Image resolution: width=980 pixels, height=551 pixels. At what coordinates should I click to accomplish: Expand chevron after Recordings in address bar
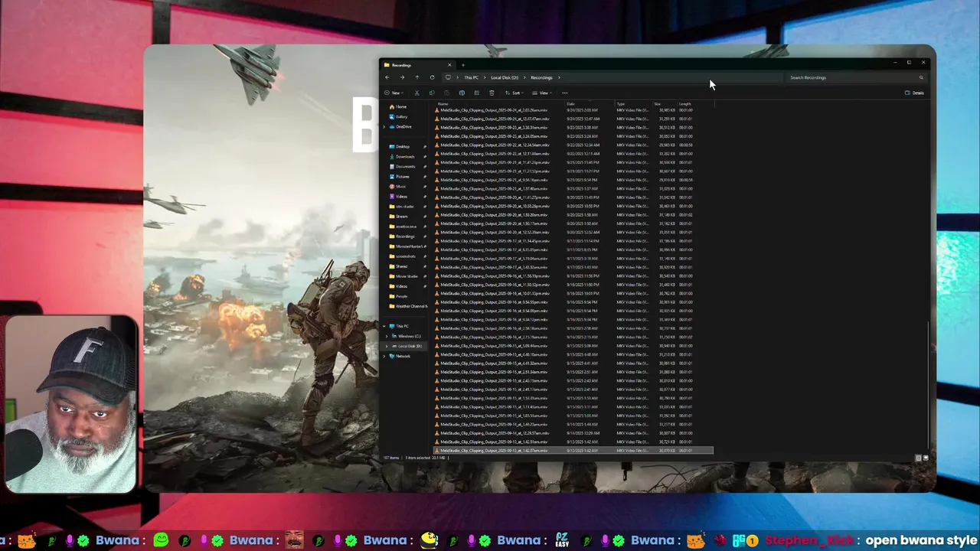(559, 77)
